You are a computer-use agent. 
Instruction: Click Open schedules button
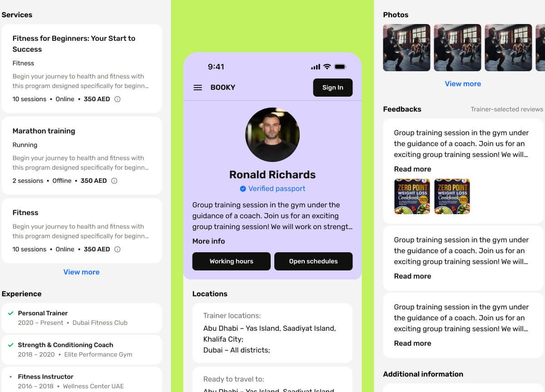click(x=313, y=261)
